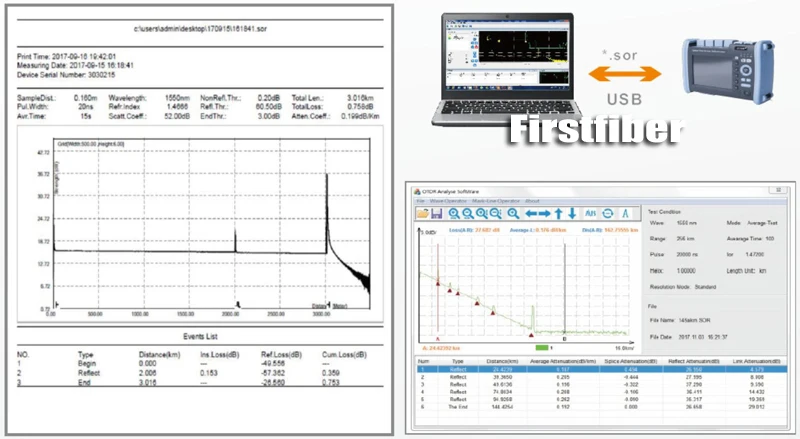Move the trace down with the down arrow
Image resolution: width=800 pixels, height=439 pixels.
coord(572,213)
